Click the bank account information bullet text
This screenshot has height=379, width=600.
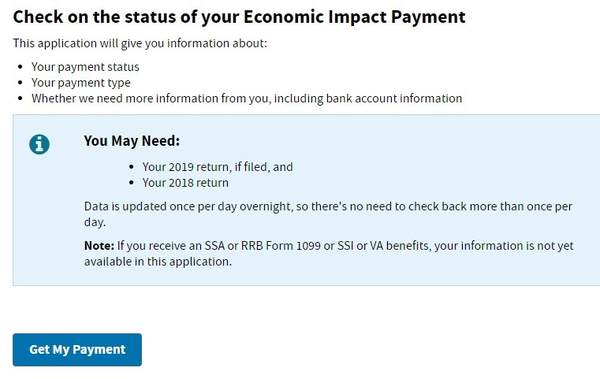click(x=247, y=99)
